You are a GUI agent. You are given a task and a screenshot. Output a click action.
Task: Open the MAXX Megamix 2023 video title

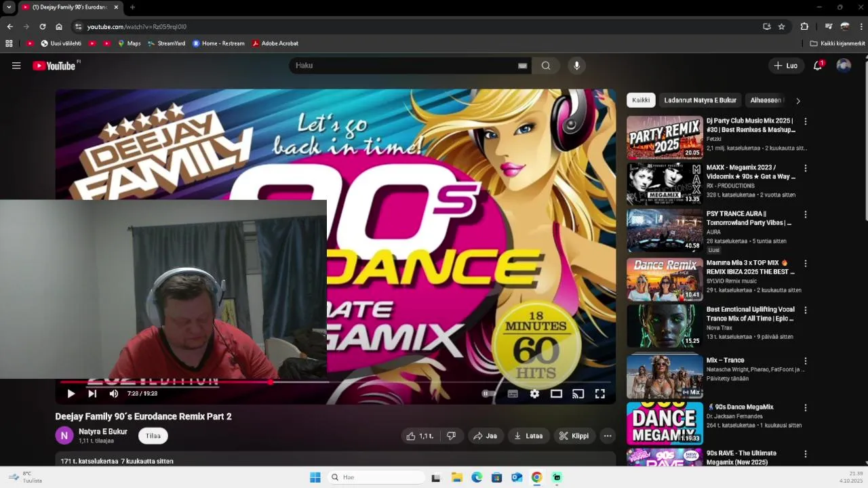(751, 171)
